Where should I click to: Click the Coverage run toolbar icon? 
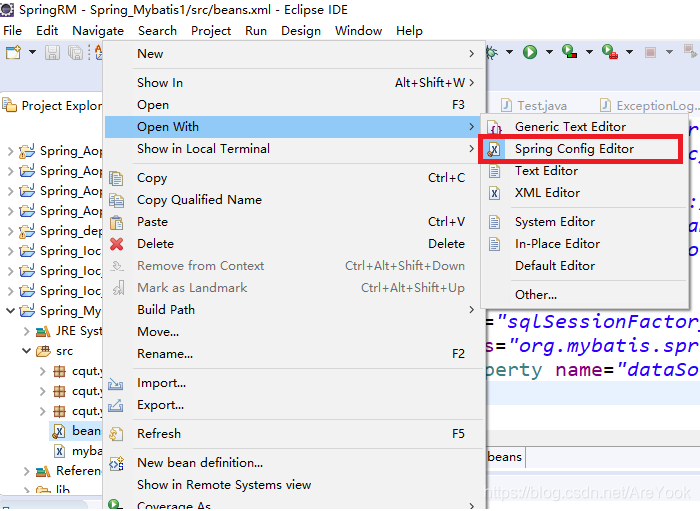click(x=569, y=52)
